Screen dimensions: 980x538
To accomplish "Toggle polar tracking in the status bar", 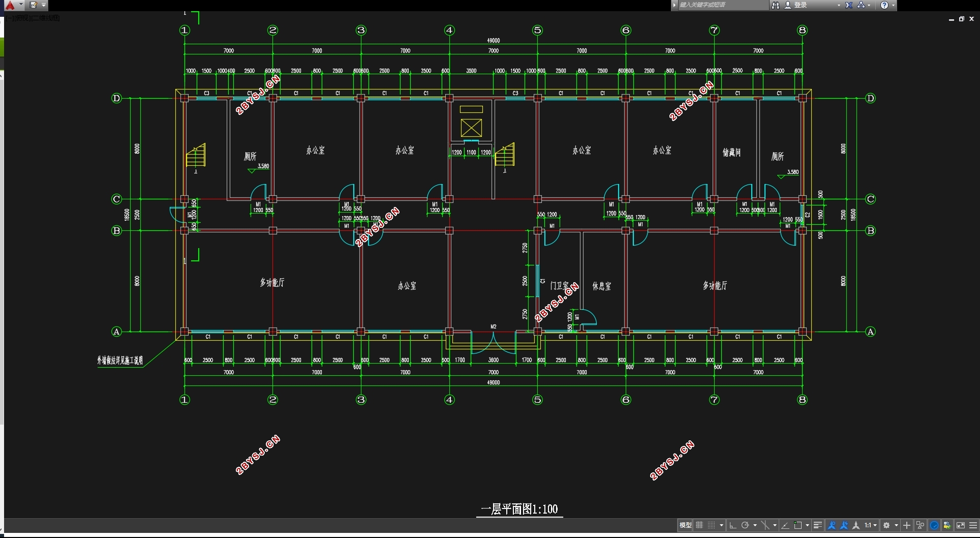I will [x=745, y=525].
